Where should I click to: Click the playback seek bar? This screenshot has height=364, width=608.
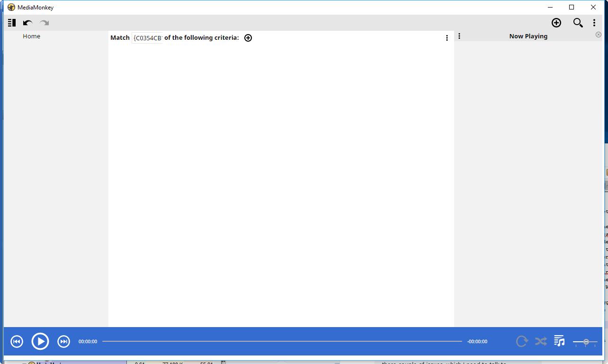click(x=282, y=341)
